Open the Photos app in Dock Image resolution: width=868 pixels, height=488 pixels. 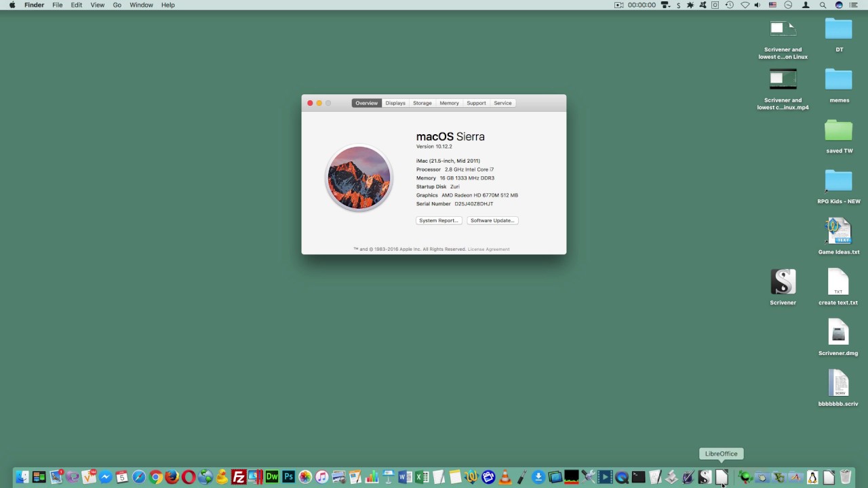pos(305,477)
